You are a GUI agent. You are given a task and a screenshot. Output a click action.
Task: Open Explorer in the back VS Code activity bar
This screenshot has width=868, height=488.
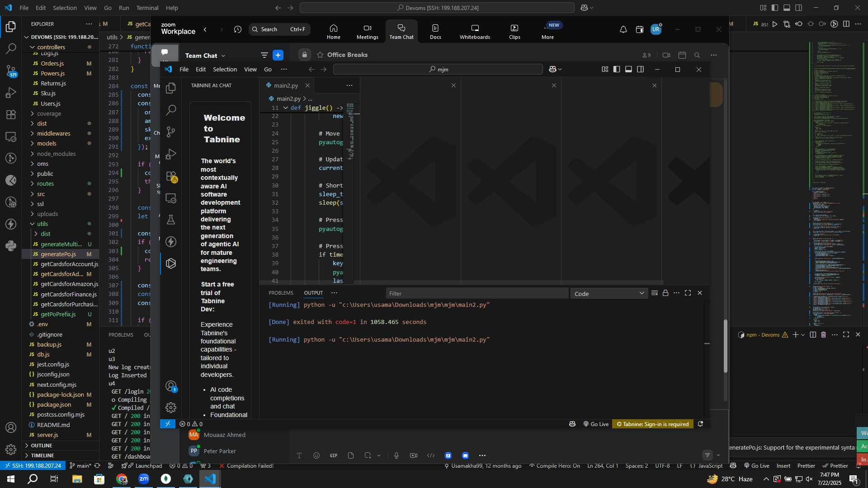[11, 27]
